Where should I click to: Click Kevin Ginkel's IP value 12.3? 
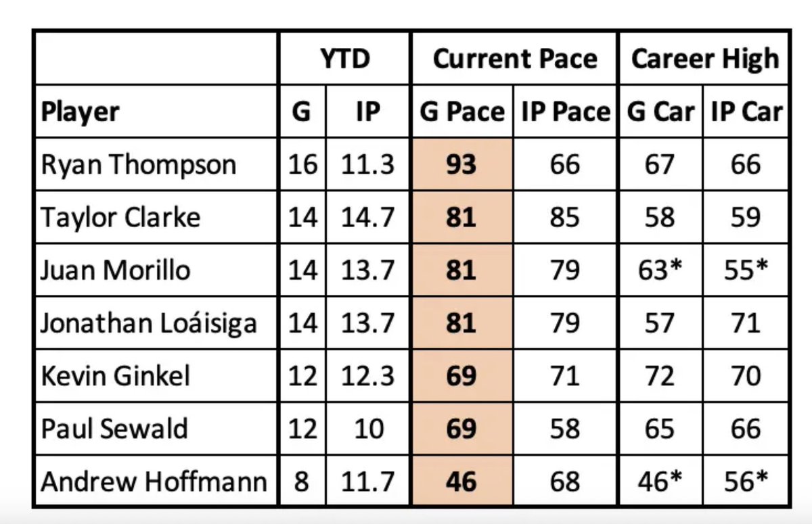pyautogui.click(x=367, y=375)
